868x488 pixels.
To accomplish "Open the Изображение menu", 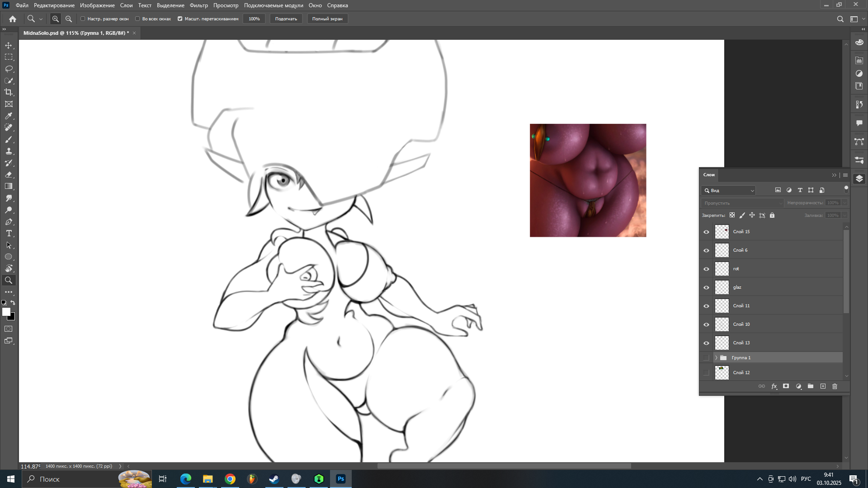I will tap(97, 5).
